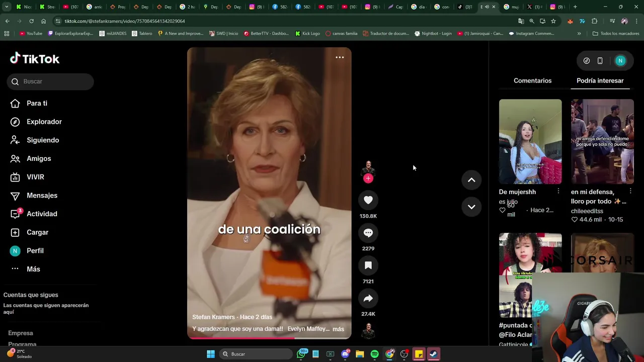This screenshot has height=362, width=644.
Task: Open the Nightbot - Login bookmark
Action: coord(433,34)
